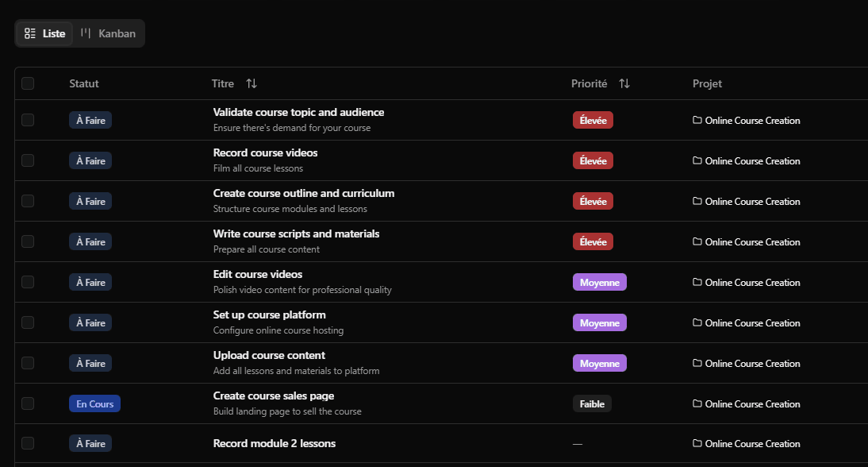The image size is (868, 467).
Task: Click the Priorité column sort arrows
Action: [624, 83]
